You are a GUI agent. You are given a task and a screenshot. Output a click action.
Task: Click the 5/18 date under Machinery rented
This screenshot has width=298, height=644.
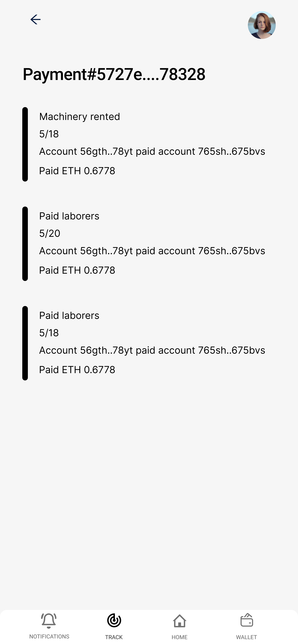[x=49, y=134]
